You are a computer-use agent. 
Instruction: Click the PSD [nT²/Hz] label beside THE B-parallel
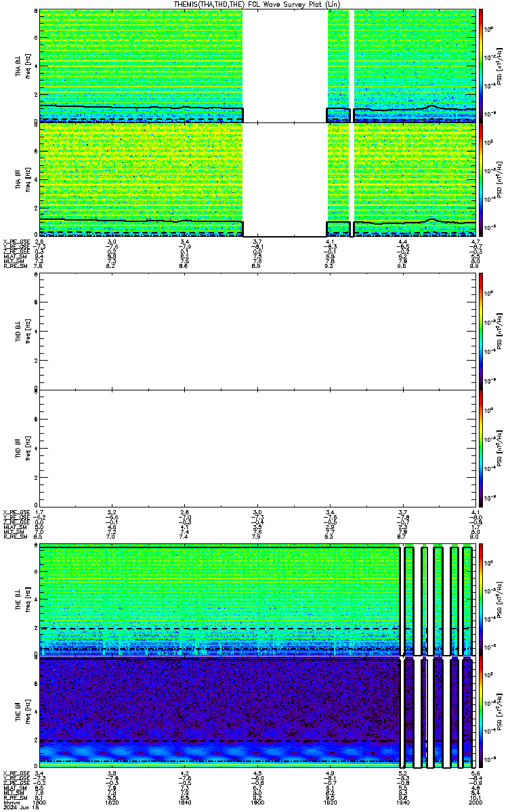(x=500, y=713)
